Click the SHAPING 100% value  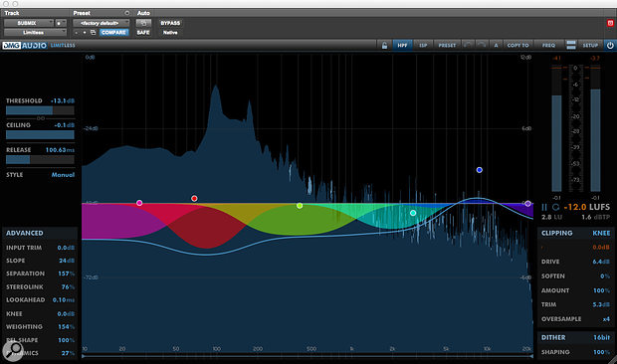coord(602,352)
